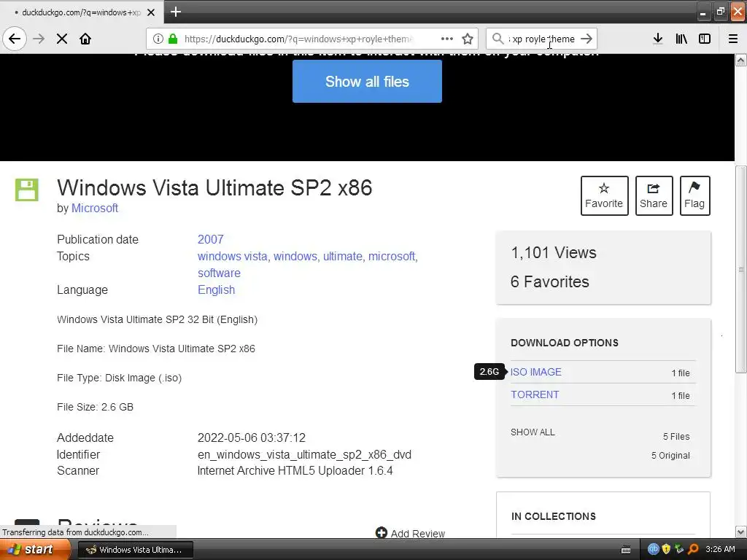Open the 2007 publication date link

(211, 239)
